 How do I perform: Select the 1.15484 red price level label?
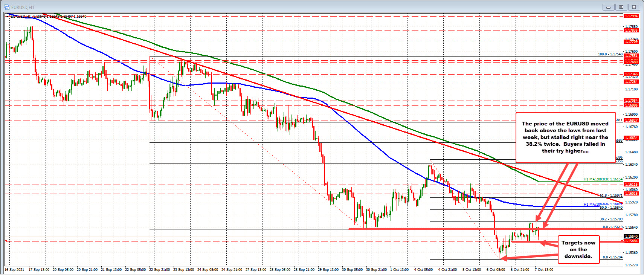(x=631, y=241)
